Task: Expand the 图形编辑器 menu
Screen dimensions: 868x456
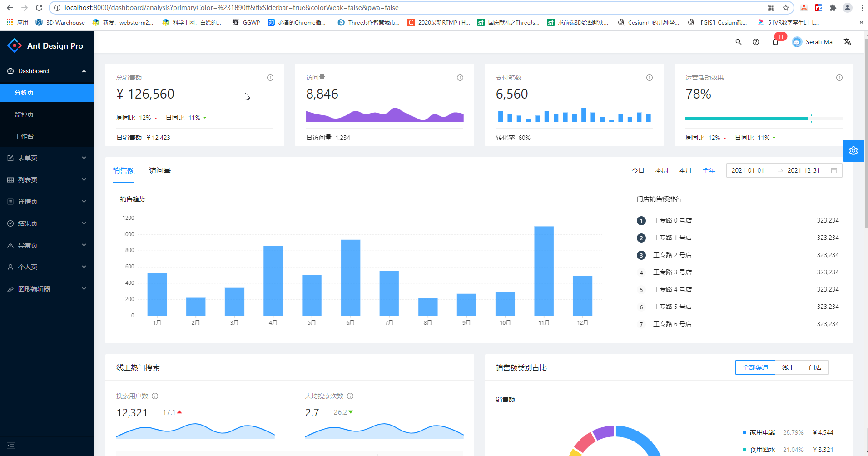Action: pyautogui.click(x=47, y=289)
